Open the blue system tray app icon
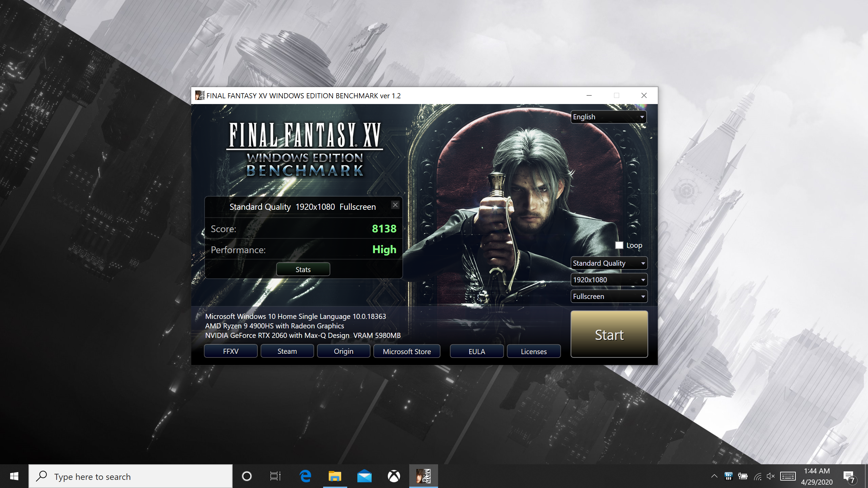Image resolution: width=868 pixels, height=488 pixels. (728, 476)
